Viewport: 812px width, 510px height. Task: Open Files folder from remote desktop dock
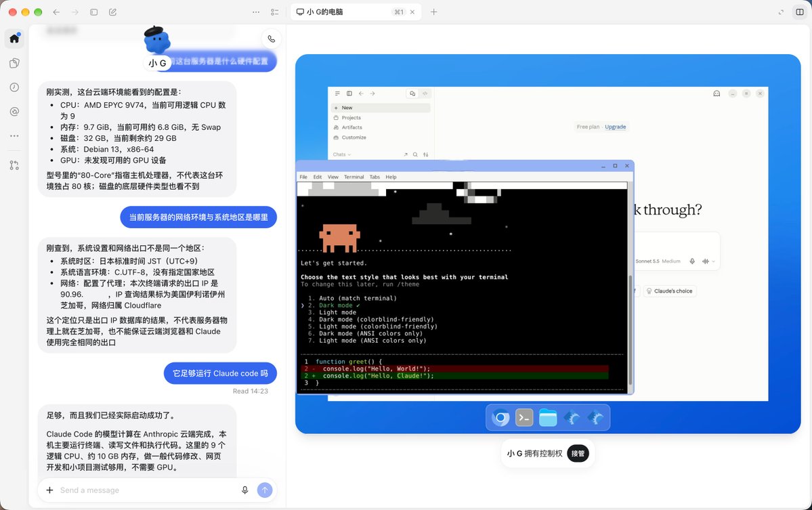click(548, 417)
